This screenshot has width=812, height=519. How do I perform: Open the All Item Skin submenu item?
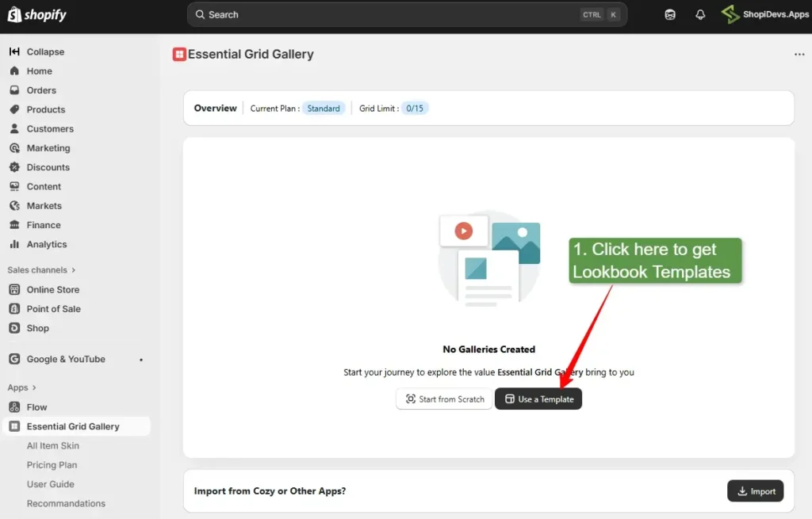pyautogui.click(x=53, y=446)
